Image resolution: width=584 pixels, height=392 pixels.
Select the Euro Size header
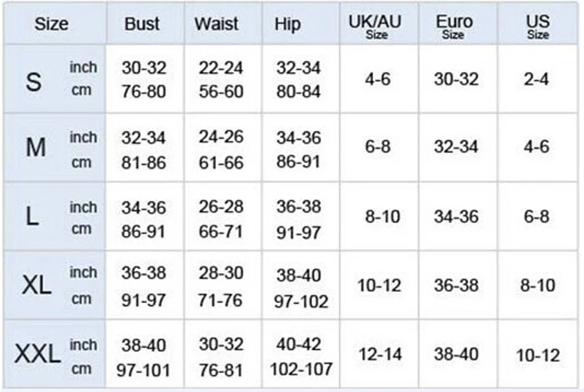pos(454,27)
